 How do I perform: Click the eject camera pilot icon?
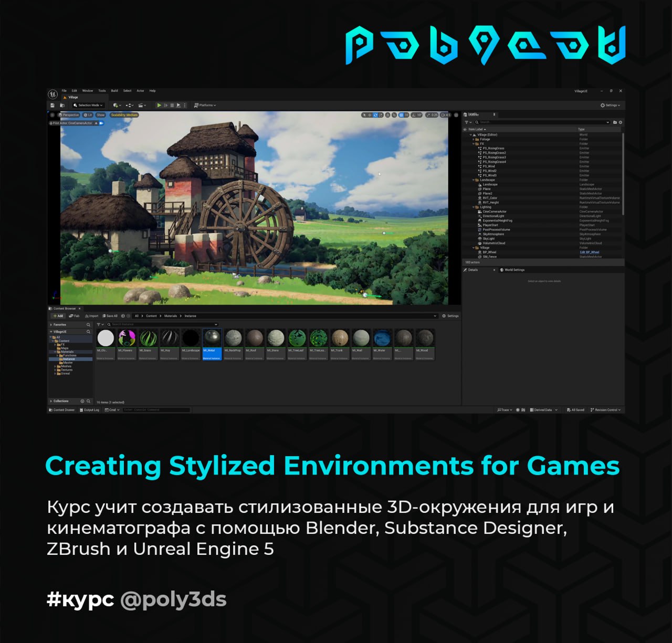point(96,123)
